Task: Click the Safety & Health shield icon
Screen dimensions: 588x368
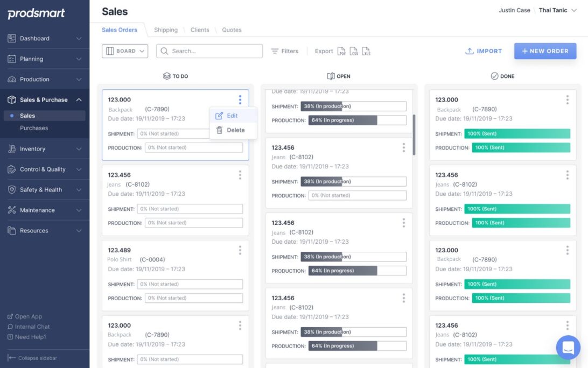Action: (12, 189)
